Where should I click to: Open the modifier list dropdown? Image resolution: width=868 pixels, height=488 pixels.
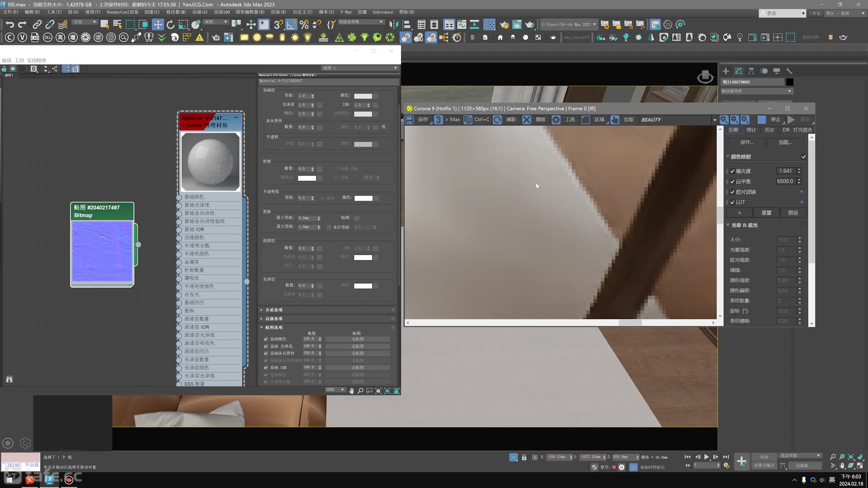[x=757, y=91]
